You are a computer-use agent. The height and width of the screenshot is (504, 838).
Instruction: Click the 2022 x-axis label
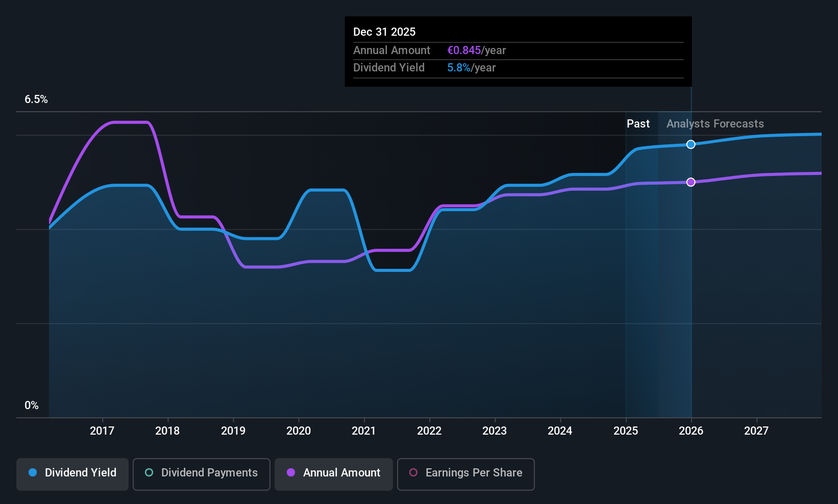point(429,431)
